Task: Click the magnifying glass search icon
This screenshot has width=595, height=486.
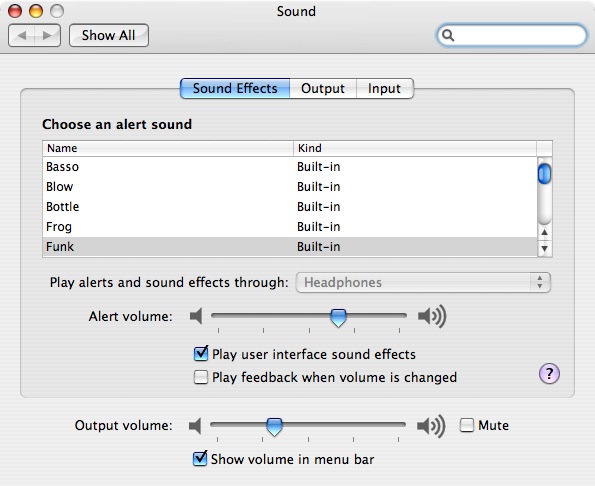Action: point(448,35)
